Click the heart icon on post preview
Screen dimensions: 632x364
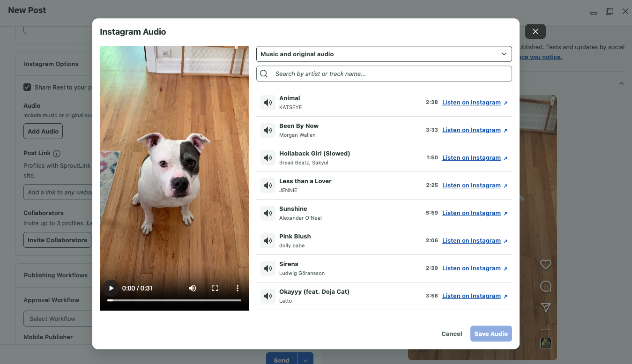click(545, 265)
